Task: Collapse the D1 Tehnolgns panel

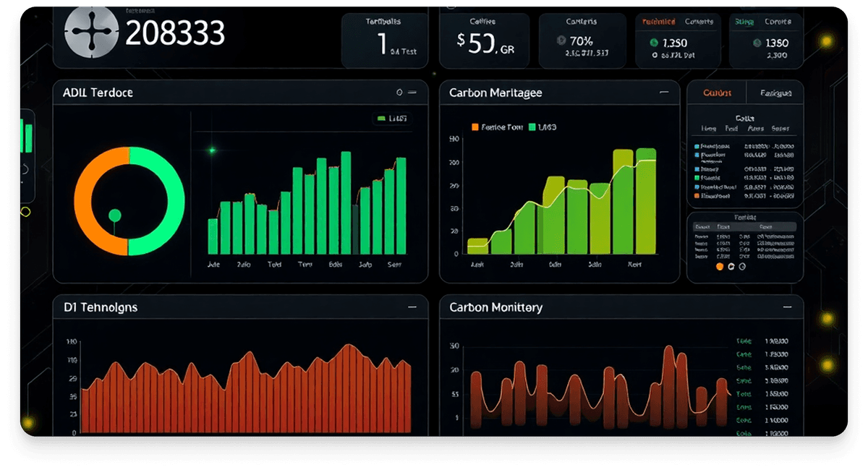Action: coord(412,307)
